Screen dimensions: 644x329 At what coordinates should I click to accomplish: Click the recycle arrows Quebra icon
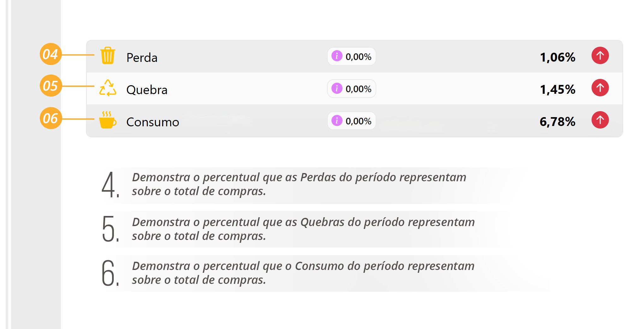[x=108, y=88]
